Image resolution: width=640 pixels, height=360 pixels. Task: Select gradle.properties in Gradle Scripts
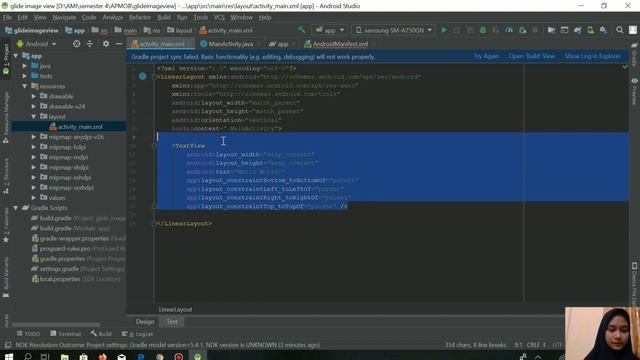62,259
